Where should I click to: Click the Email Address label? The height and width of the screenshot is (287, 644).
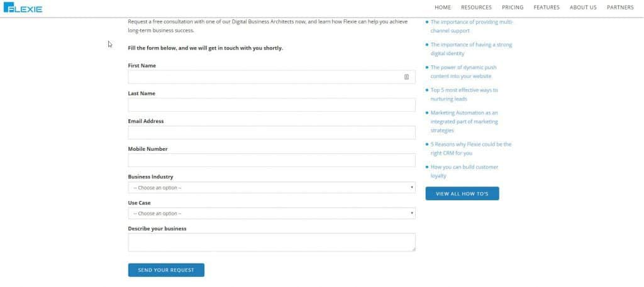[x=146, y=121]
